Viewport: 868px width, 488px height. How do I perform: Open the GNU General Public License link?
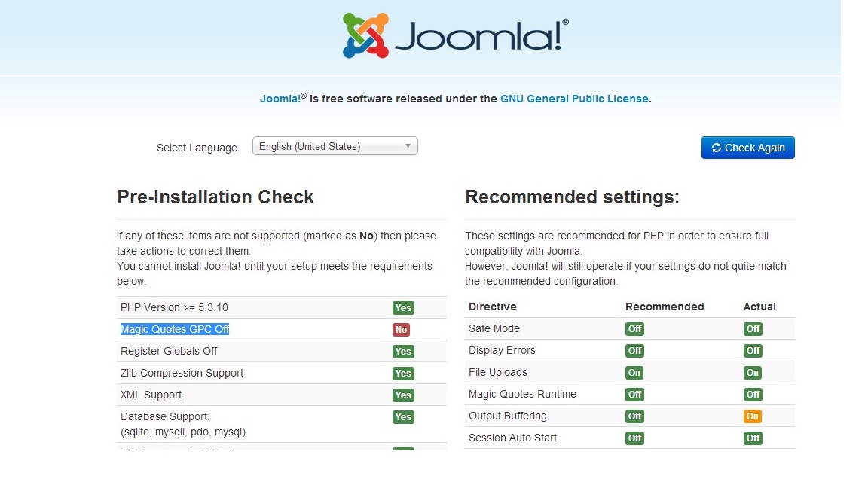[574, 99]
